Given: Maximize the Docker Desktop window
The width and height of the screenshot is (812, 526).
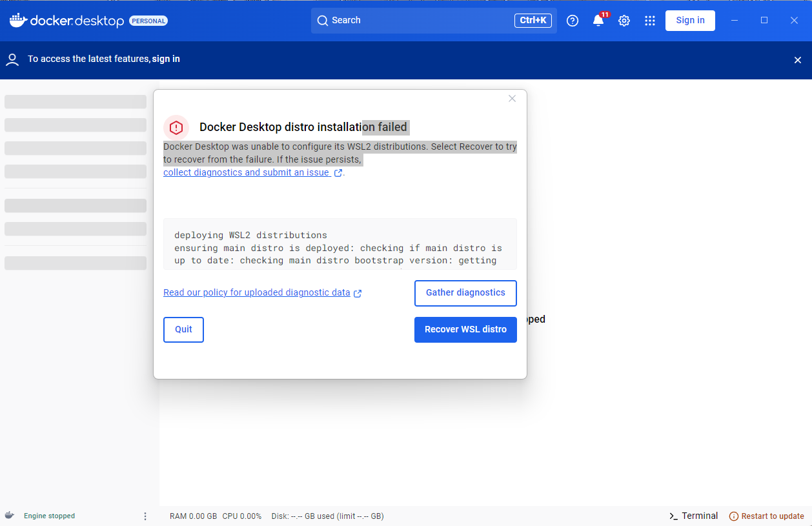Looking at the screenshot, I should click(x=764, y=21).
